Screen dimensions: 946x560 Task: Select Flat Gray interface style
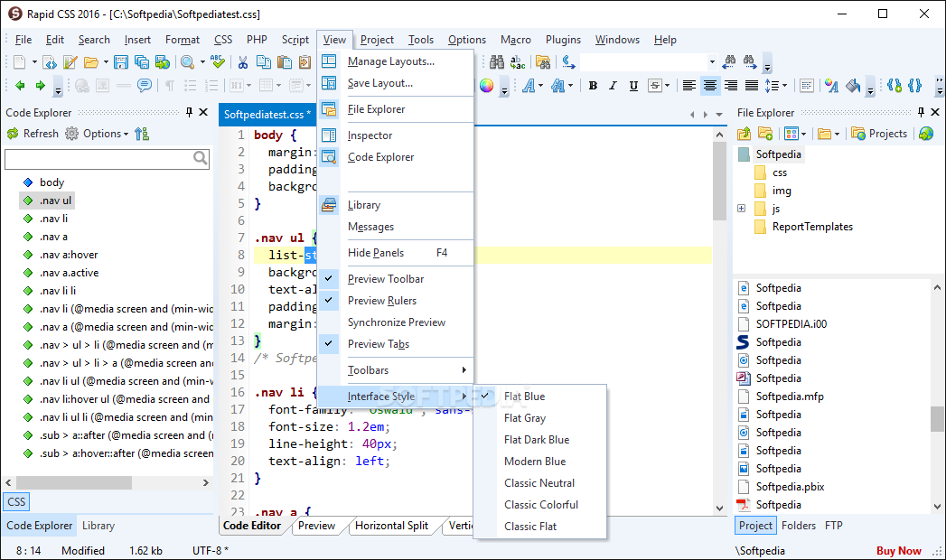pyautogui.click(x=525, y=418)
